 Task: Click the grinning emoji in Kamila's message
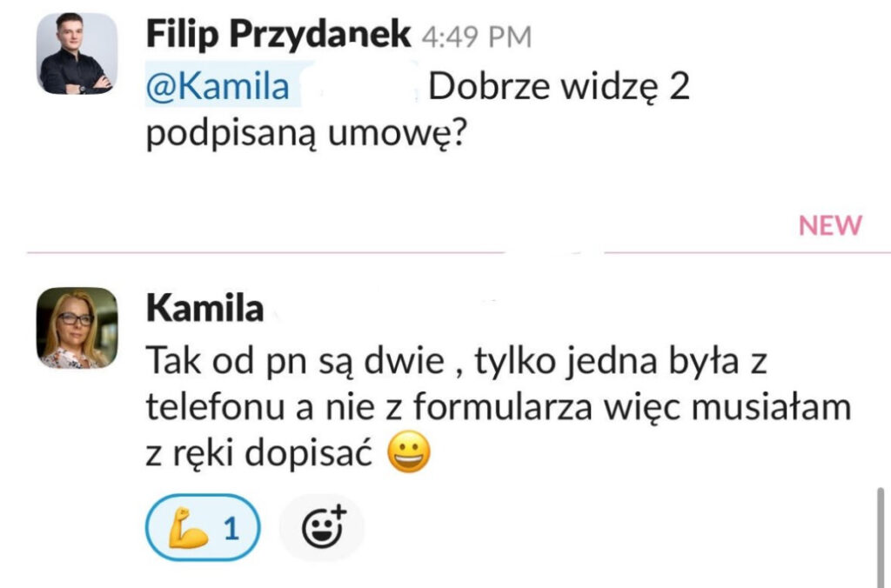tap(409, 453)
